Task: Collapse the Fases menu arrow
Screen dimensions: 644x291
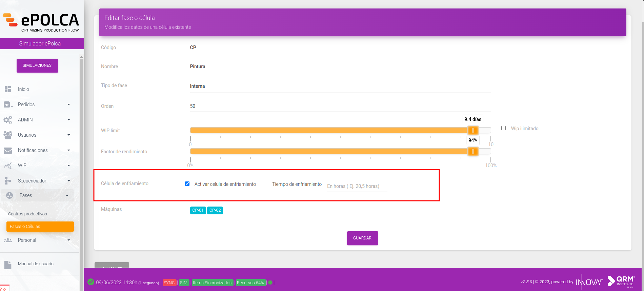Action: click(x=67, y=195)
